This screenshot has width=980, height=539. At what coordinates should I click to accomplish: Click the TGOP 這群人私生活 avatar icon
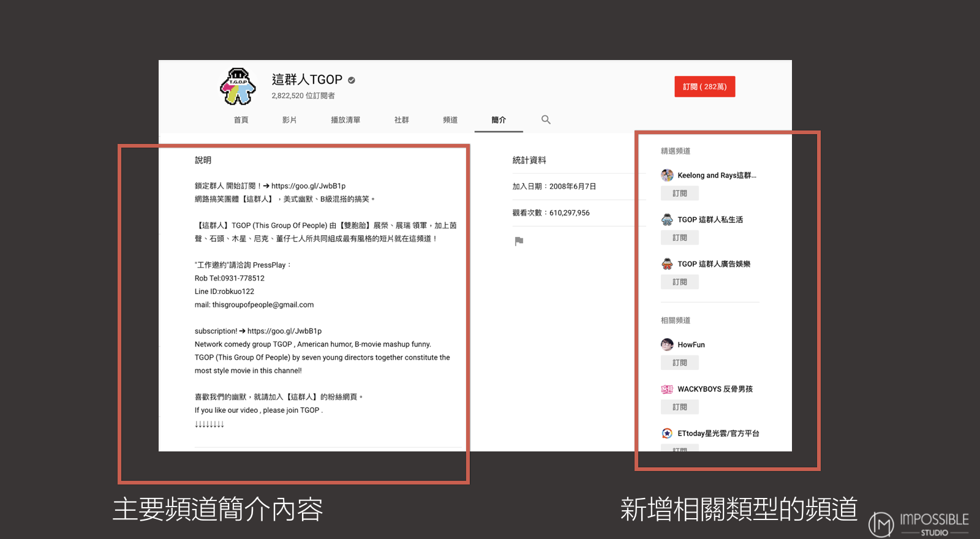pyautogui.click(x=667, y=219)
